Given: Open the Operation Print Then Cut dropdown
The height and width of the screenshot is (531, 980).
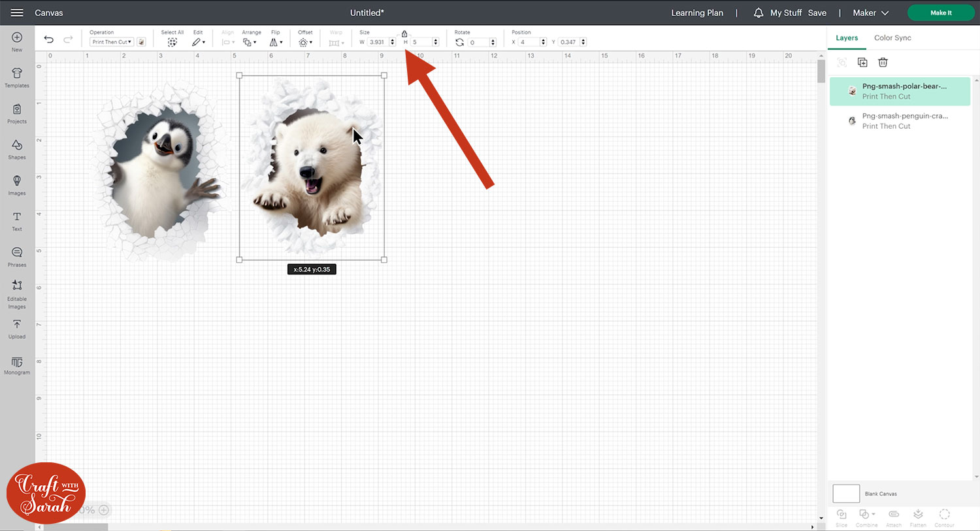Looking at the screenshot, I should [112, 42].
